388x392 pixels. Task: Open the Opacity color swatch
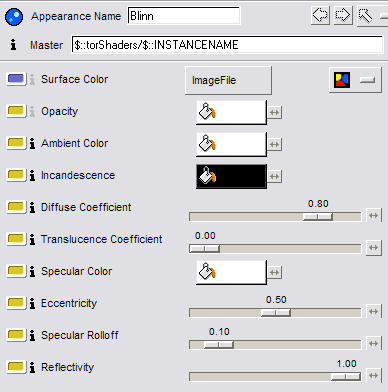231,112
